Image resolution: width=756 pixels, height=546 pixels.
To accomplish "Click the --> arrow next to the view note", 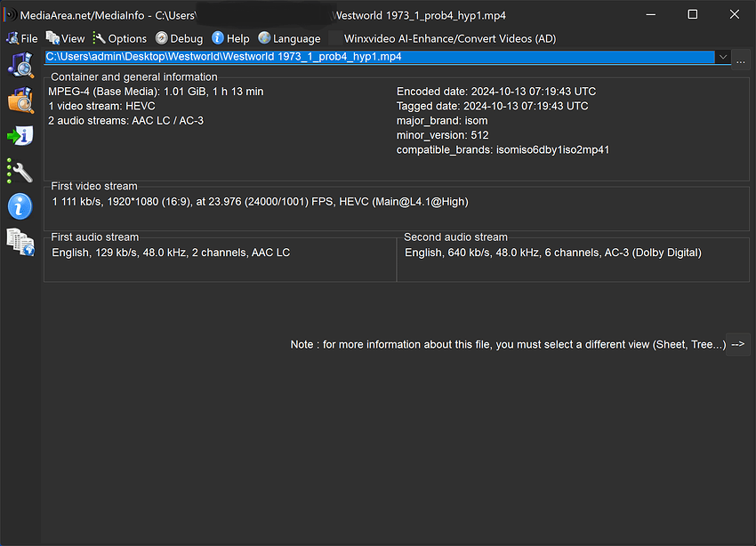I will (737, 344).
